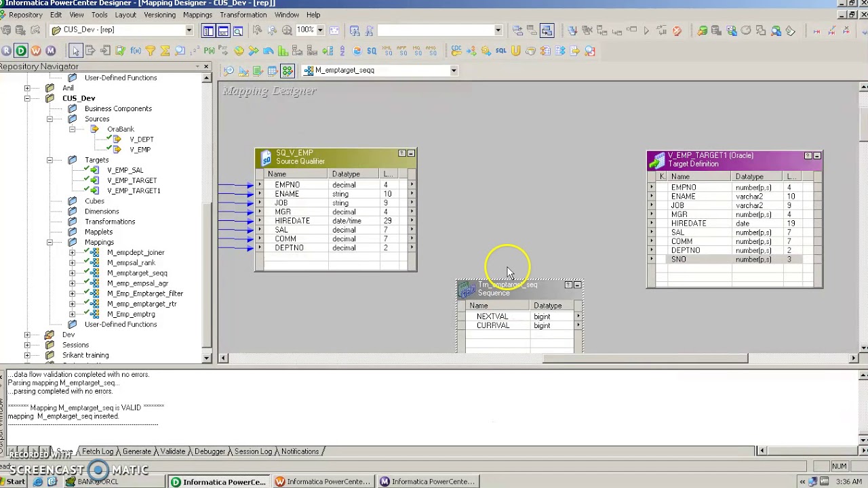868x488 pixels.
Task: Click the Screencast-O-Matic record icon
Action: coord(98,470)
